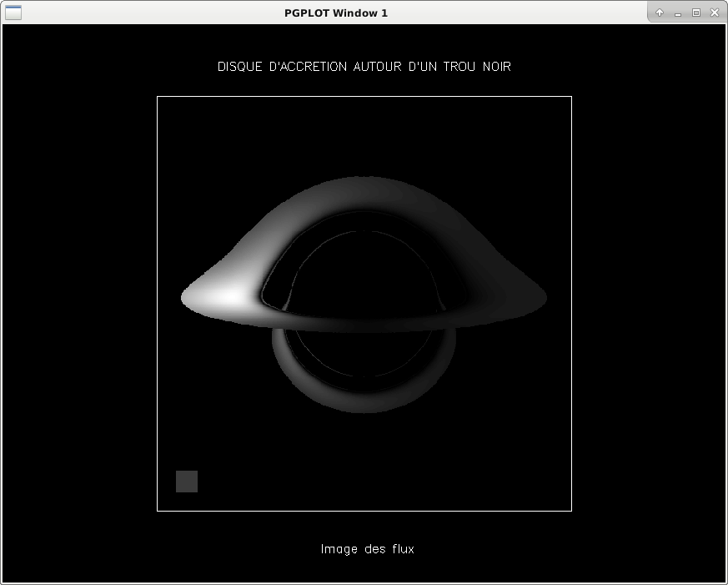Click the 'PGPLOT Window 1' title bar text
The image size is (728, 585).
coord(336,13)
